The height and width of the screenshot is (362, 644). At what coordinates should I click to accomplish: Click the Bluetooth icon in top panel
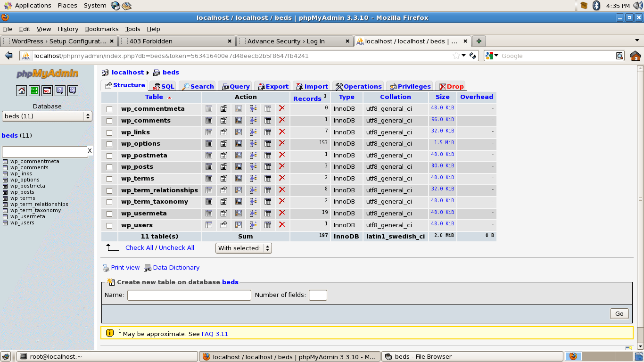coord(596,6)
